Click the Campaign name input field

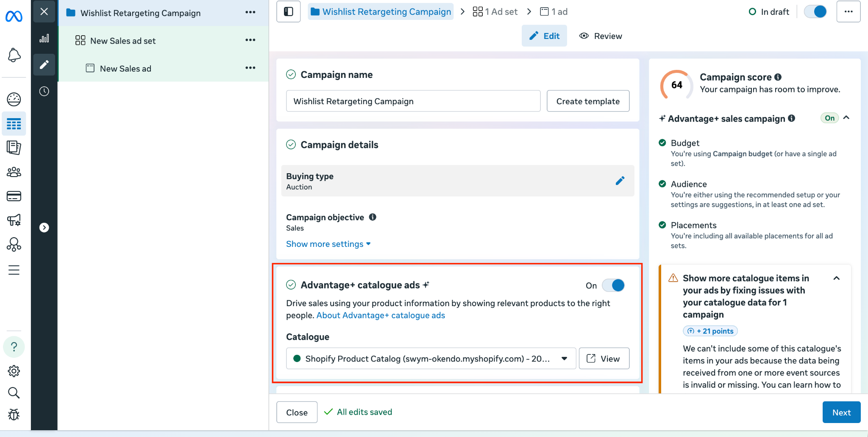pos(413,101)
